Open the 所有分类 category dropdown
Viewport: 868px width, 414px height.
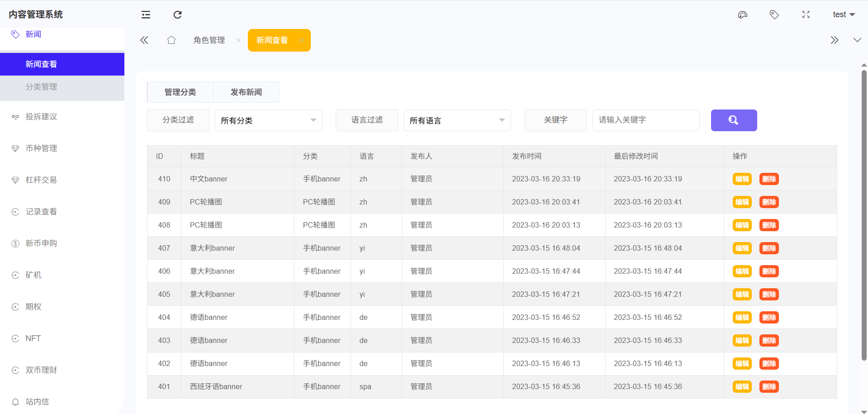pyautogui.click(x=268, y=120)
